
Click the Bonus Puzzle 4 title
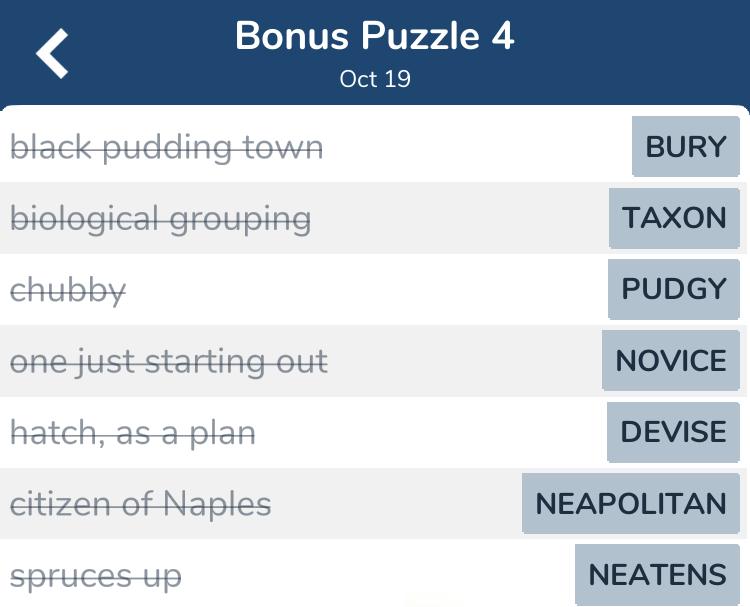[375, 36]
